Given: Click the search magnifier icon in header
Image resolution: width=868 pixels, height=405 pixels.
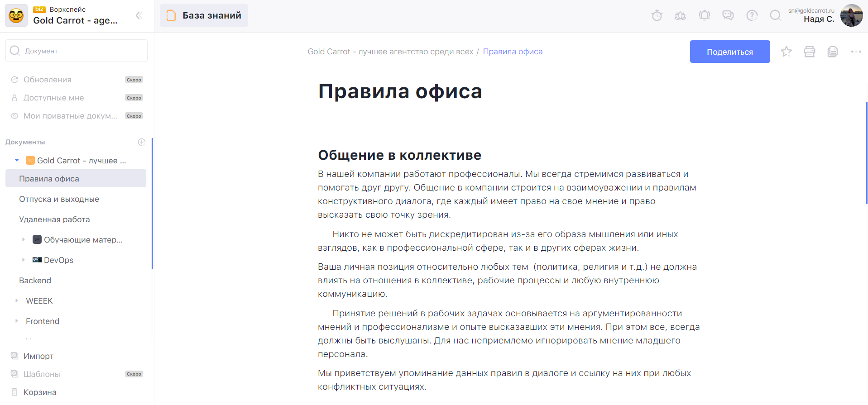Looking at the screenshot, I should [x=775, y=16].
